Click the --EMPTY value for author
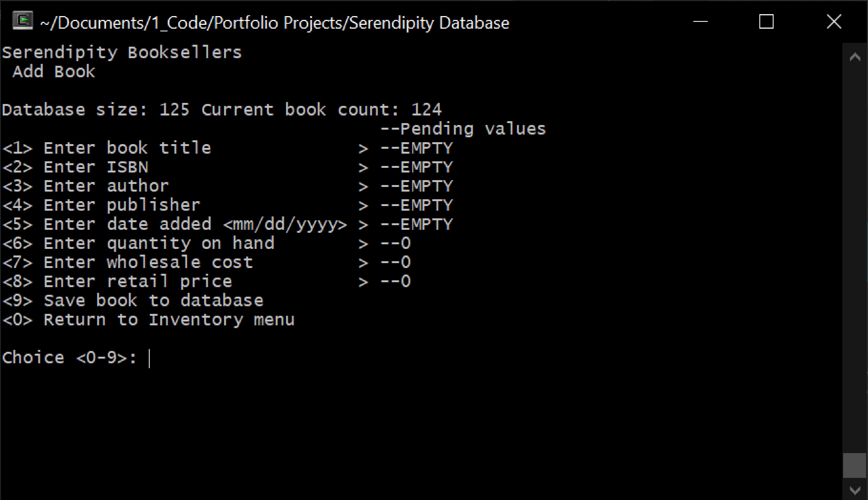 [x=417, y=186]
